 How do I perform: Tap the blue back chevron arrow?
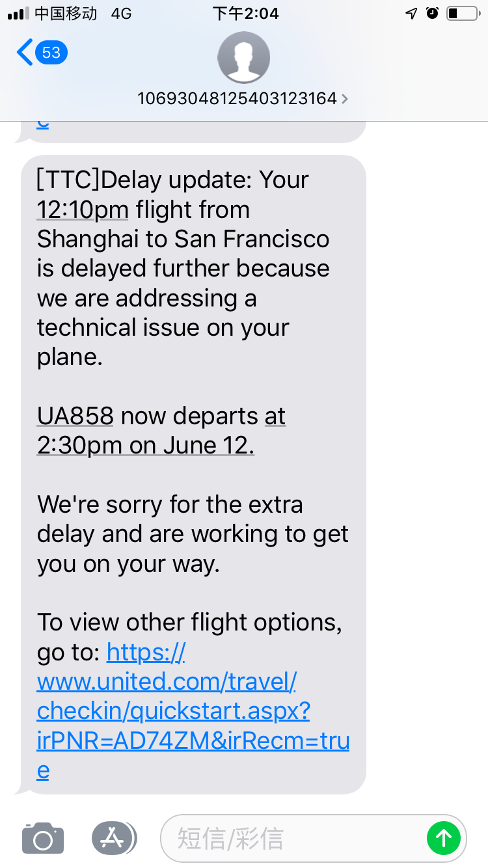click(x=25, y=52)
